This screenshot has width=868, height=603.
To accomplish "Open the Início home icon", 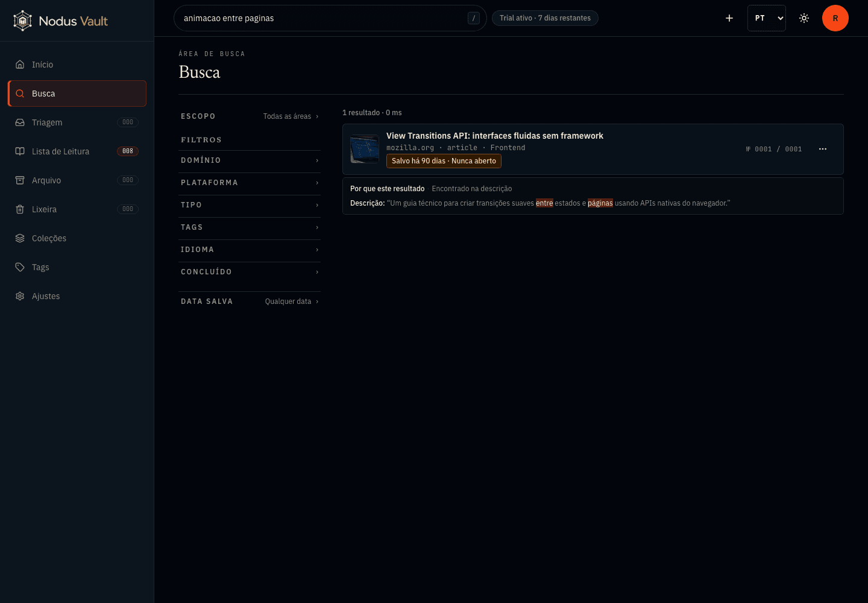I will (x=20, y=65).
